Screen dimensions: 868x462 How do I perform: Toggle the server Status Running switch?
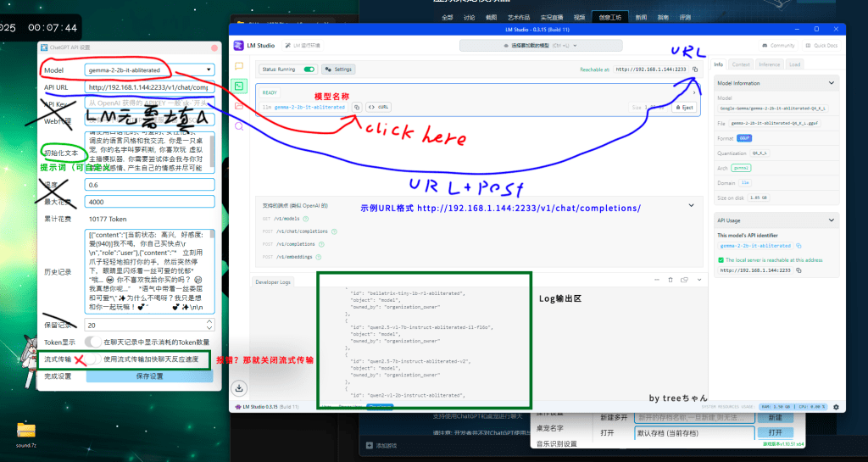tap(309, 70)
